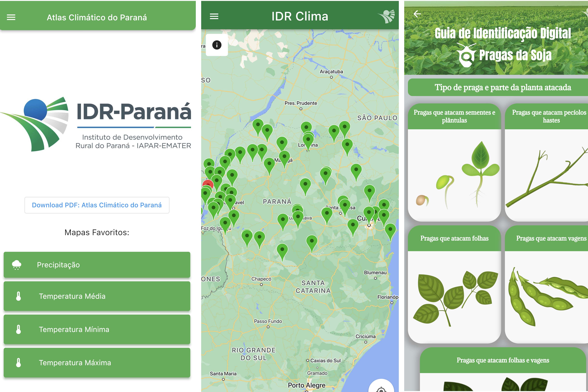The height and width of the screenshot is (392, 588).
Task: Click the Porto Alegre city label
Action: [x=307, y=385]
